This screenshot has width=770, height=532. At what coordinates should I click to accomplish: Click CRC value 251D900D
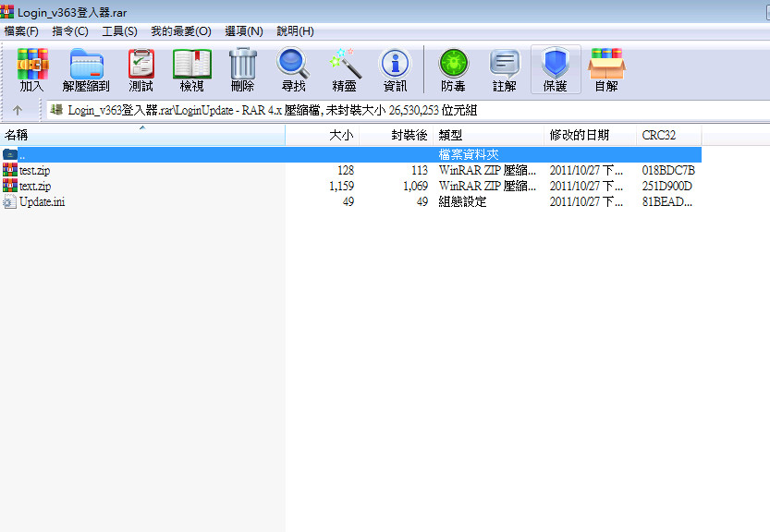coord(666,186)
